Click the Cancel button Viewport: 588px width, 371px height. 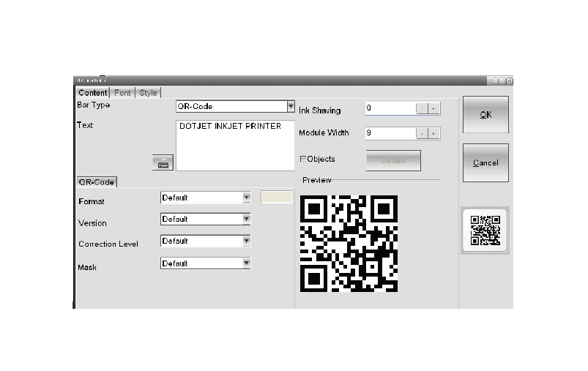coord(485,162)
